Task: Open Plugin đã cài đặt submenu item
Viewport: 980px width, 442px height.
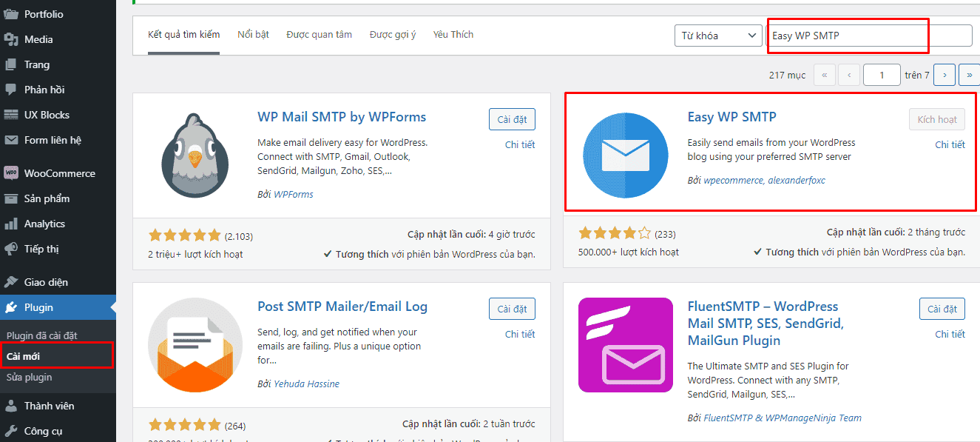Action: click(x=41, y=335)
